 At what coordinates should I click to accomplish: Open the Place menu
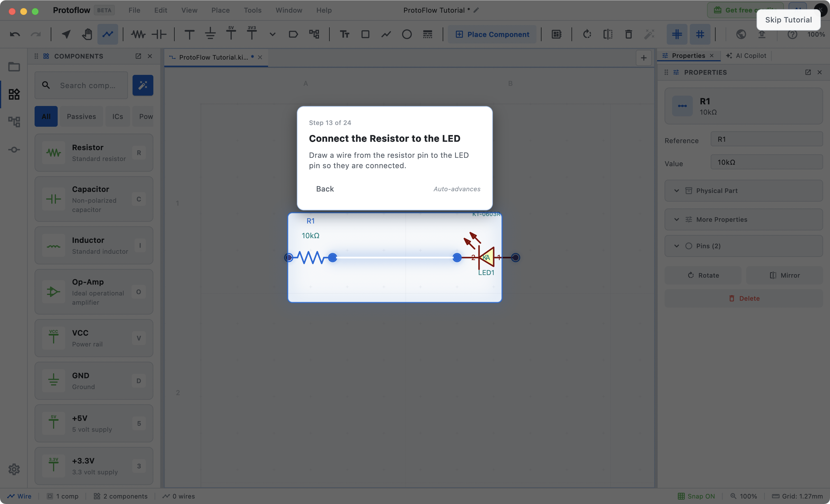tap(221, 10)
